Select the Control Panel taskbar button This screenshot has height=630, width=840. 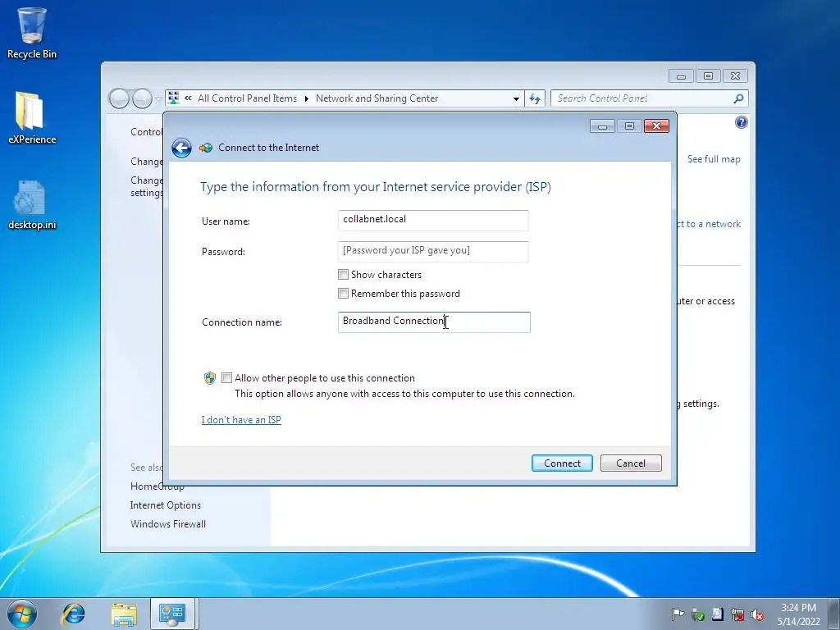[173, 614]
